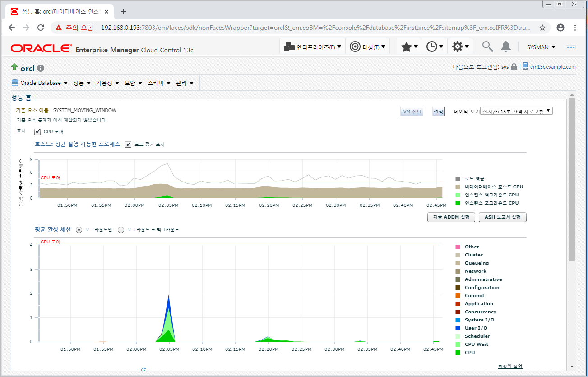
Task: Click the page vertical scrollbar thumb
Action: [x=572, y=179]
